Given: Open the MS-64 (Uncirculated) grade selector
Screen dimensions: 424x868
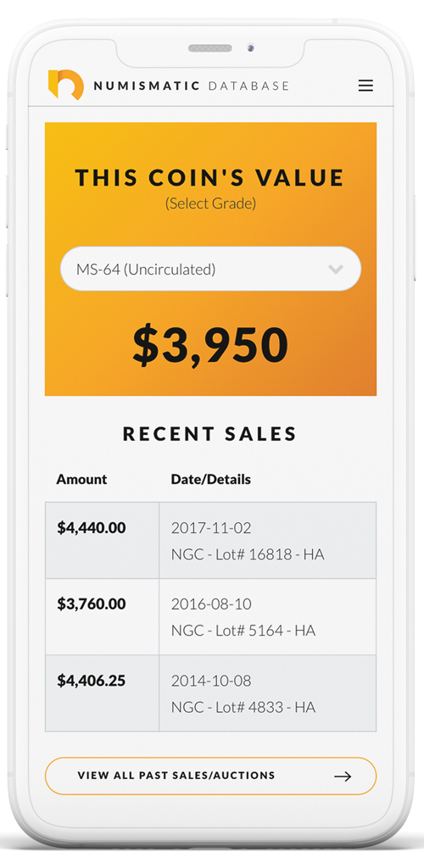Looking at the screenshot, I should [x=210, y=269].
